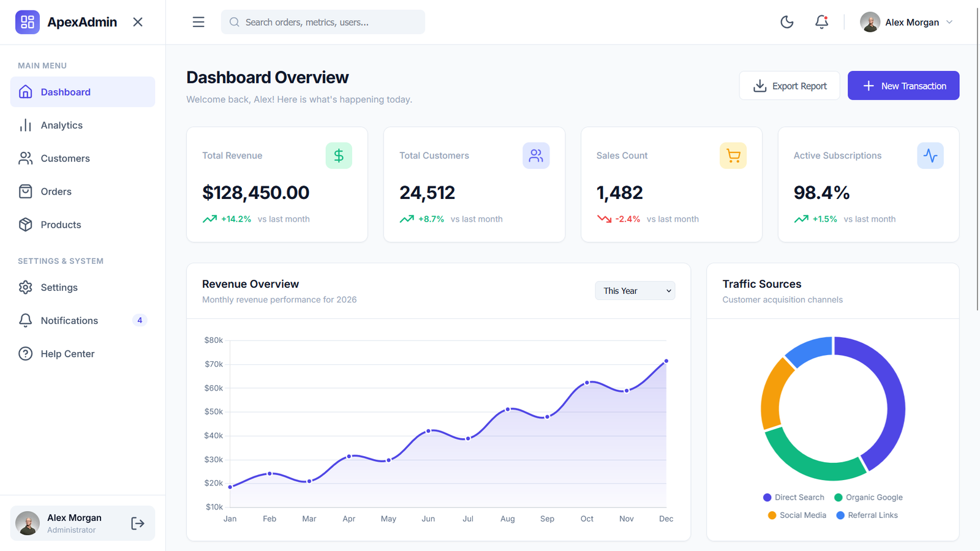
Task: Click the dollar sign icon on Total Revenue
Action: (x=339, y=156)
